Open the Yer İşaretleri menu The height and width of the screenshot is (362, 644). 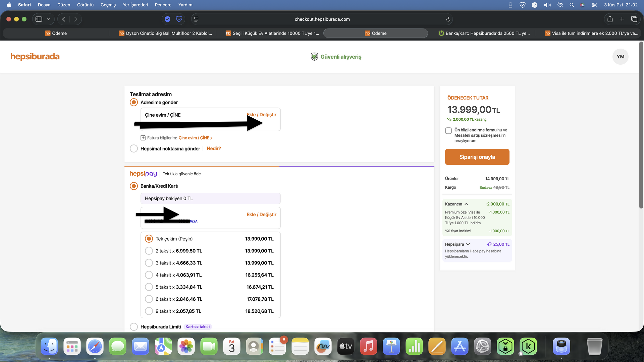click(x=135, y=5)
